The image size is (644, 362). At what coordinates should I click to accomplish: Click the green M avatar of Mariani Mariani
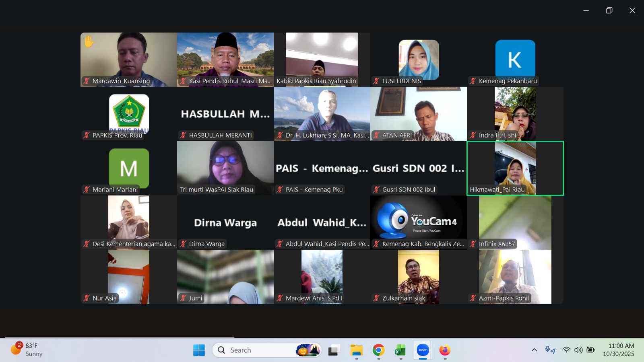129,167
